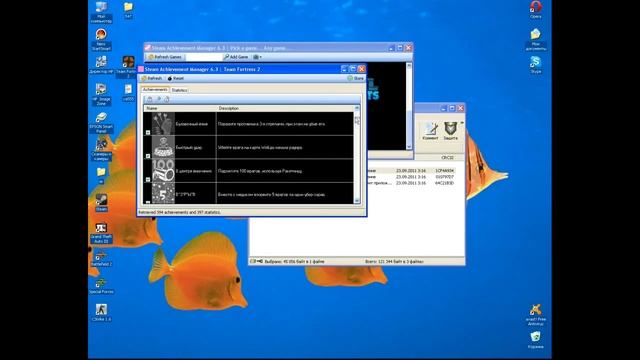Expand the archive toolbar overflow arrow
The height and width of the screenshot is (360, 640).
tap(462, 123)
